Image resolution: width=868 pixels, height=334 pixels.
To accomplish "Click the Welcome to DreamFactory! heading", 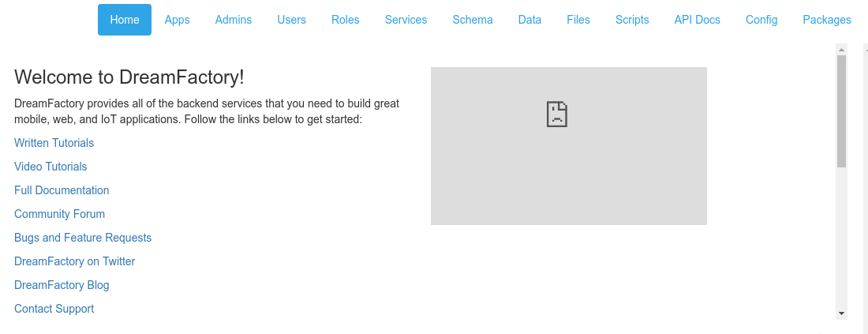I will (x=129, y=77).
